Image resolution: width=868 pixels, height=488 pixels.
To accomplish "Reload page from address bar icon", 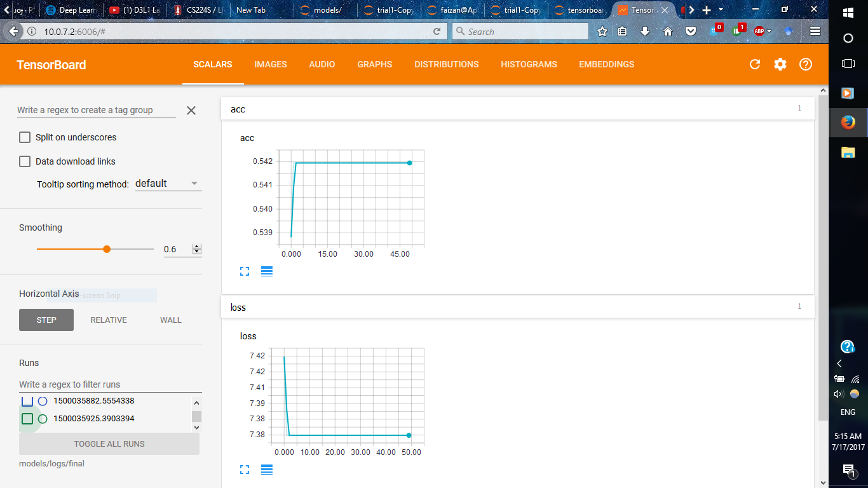I will coord(437,31).
